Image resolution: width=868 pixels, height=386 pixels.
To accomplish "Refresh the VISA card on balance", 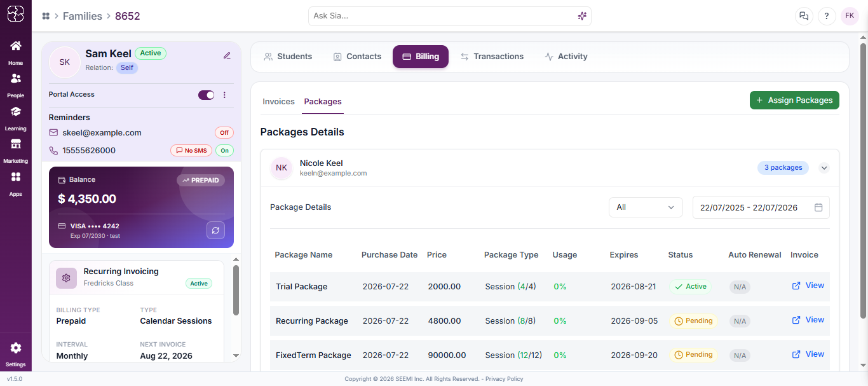I will tap(215, 230).
